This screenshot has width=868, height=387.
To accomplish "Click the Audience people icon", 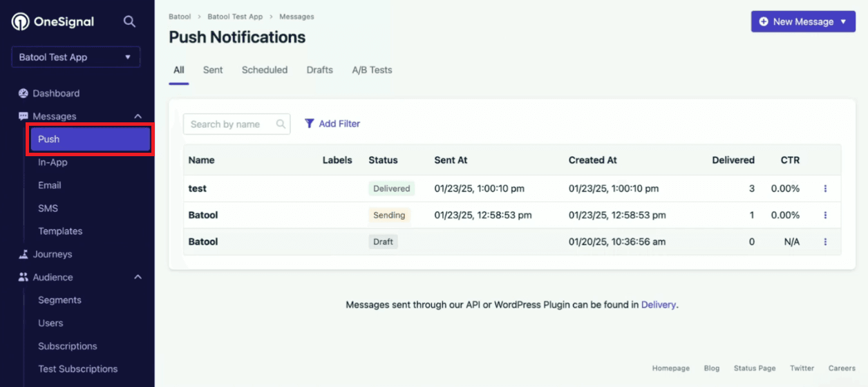I will (x=23, y=277).
